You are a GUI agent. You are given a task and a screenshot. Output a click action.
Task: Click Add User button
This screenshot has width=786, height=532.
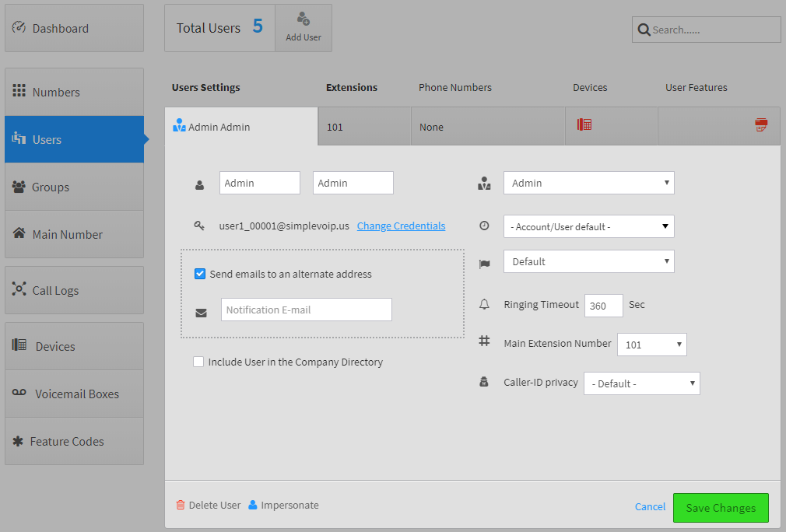coord(304,28)
